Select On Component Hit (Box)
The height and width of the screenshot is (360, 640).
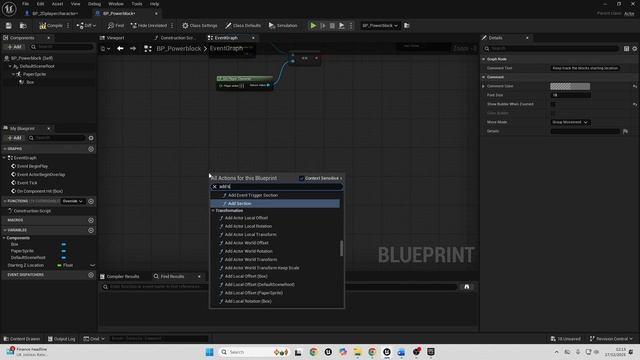pyautogui.click(x=40, y=191)
